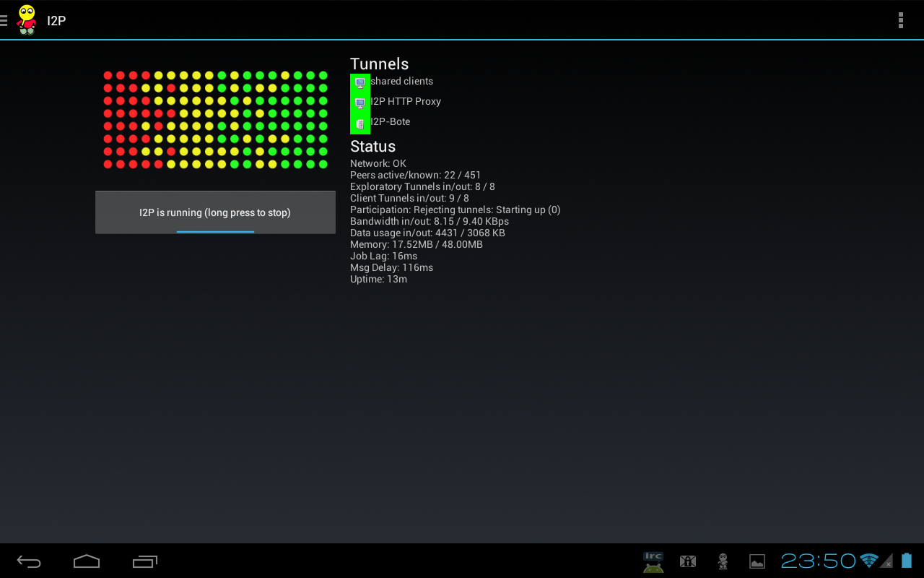The height and width of the screenshot is (578, 924).
Task: Tap the I2P title in action bar
Action: pos(56,20)
